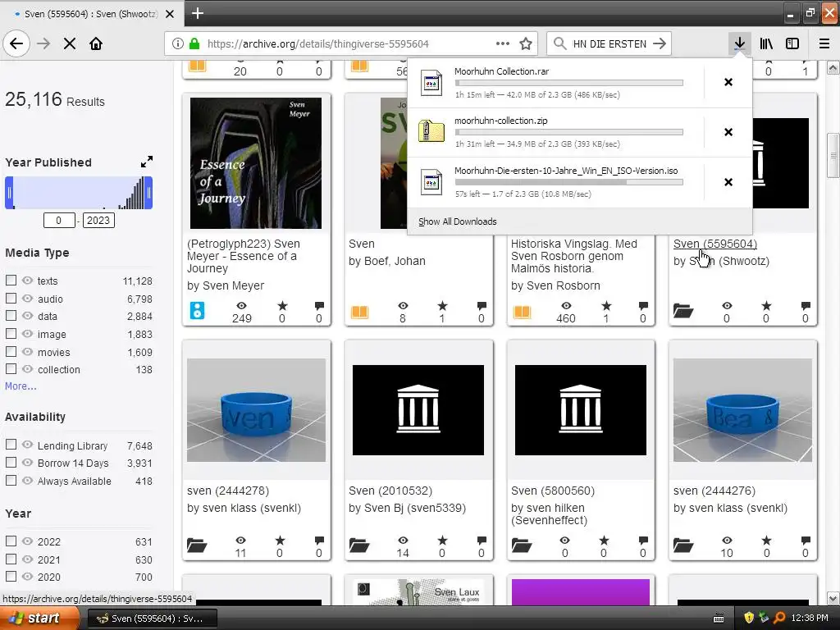Toggle eye icon next to movies
840x630 pixels.
(27, 352)
